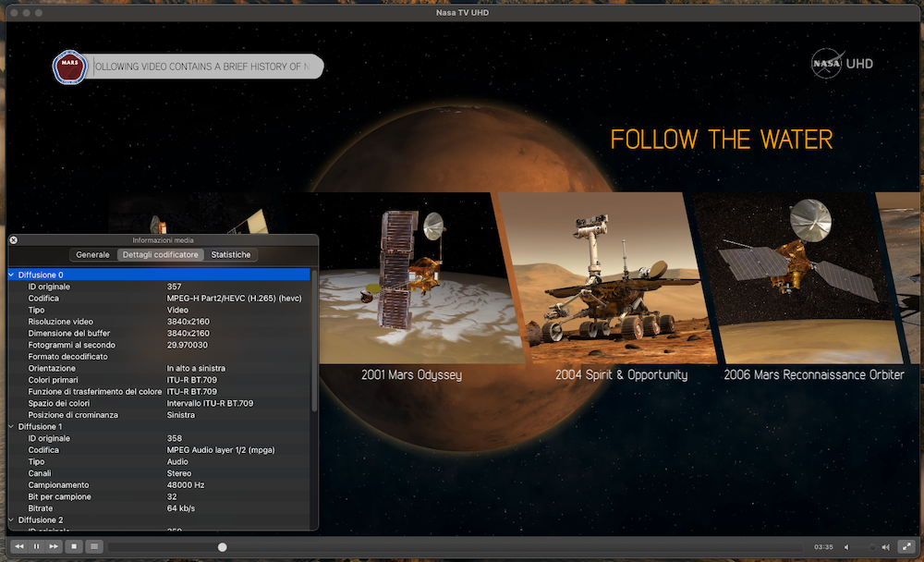Click the media info panel vertical scrollbar
Screen dimensions: 924x562
pyautogui.click(x=314, y=341)
